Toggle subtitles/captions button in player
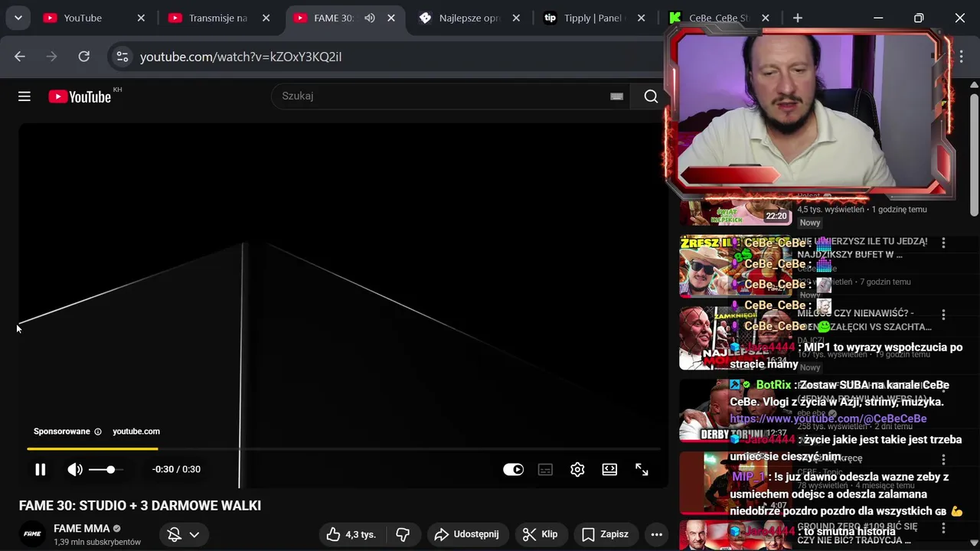Screen dimensions: 980x551 coord(545,470)
